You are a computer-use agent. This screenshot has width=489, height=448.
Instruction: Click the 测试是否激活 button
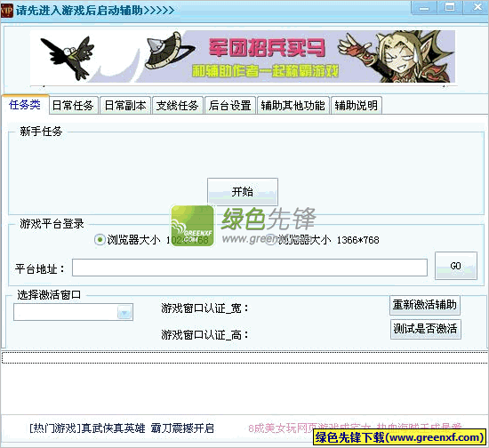click(425, 329)
